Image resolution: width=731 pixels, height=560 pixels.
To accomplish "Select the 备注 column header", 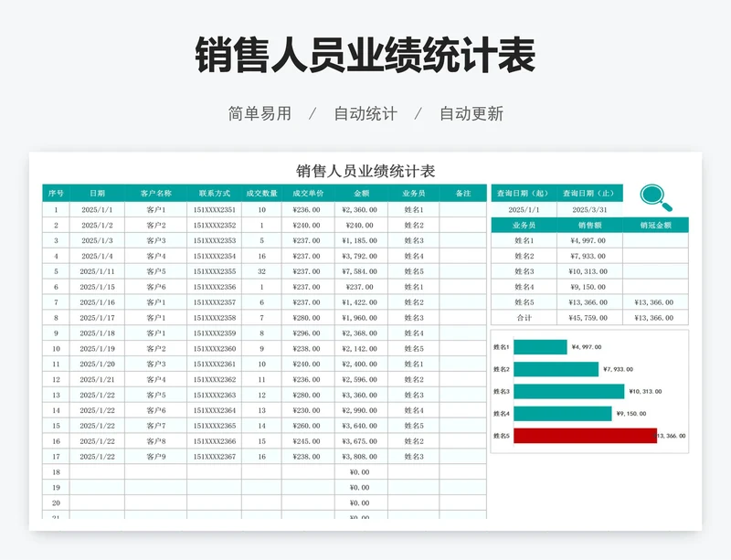I will tap(463, 193).
